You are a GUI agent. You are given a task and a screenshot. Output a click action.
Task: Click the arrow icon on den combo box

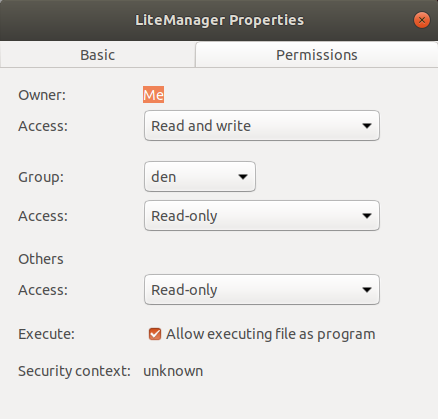(243, 177)
